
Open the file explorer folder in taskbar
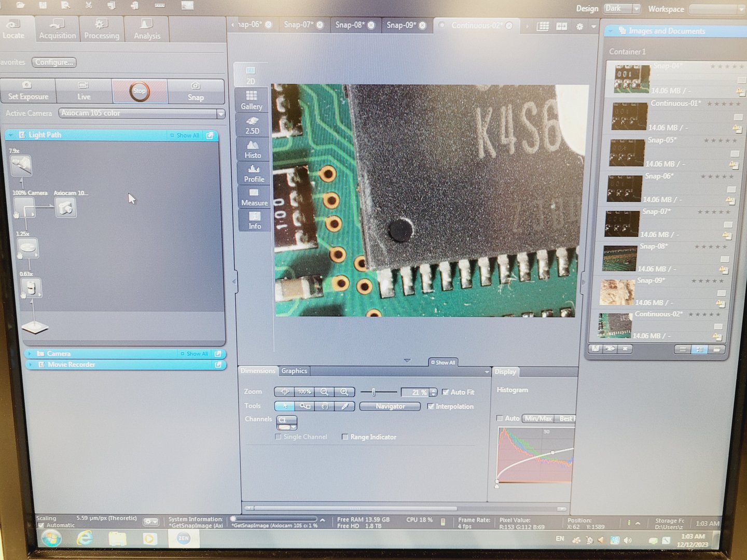118,539
